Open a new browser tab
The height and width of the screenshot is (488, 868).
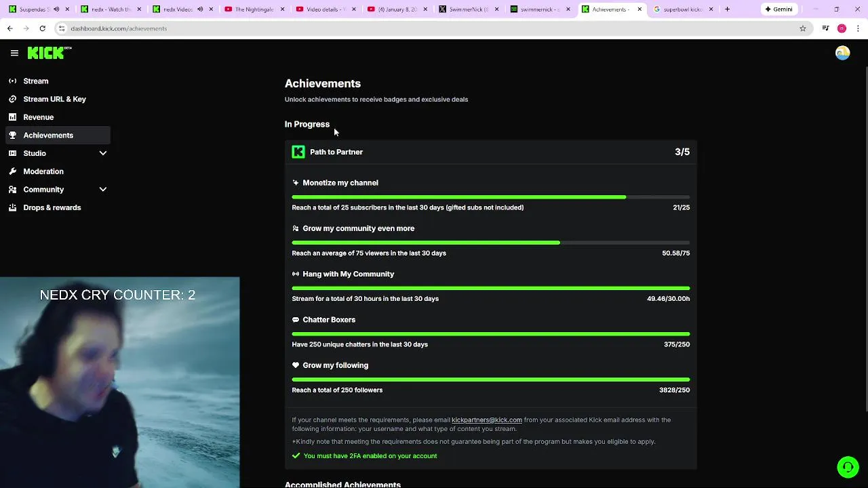727,9
